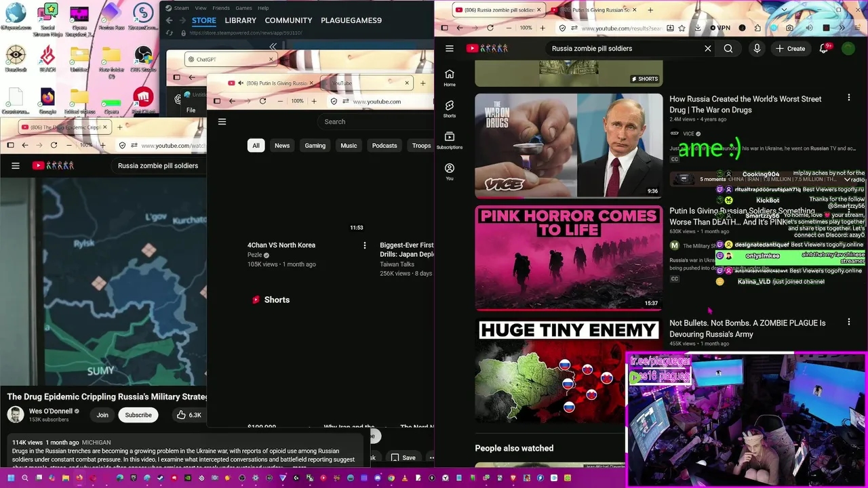Open Subscriptions in YouTube sidebar

coord(450,140)
